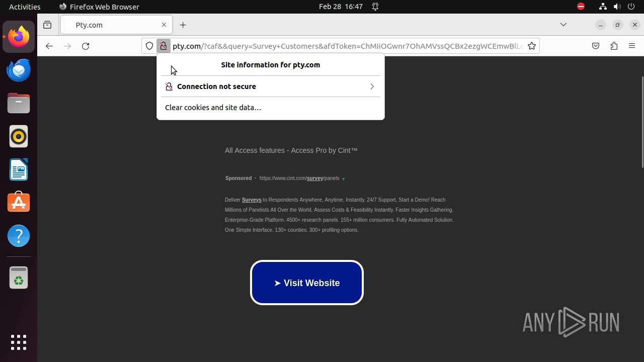The height and width of the screenshot is (362, 644).
Task: Open the power menu in top bar
Action: click(x=631, y=7)
